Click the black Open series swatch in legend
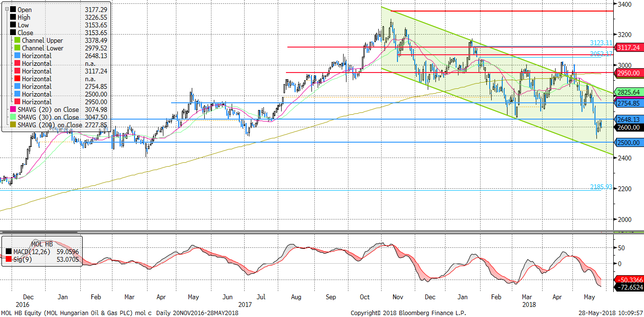 (x=12, y=10)
